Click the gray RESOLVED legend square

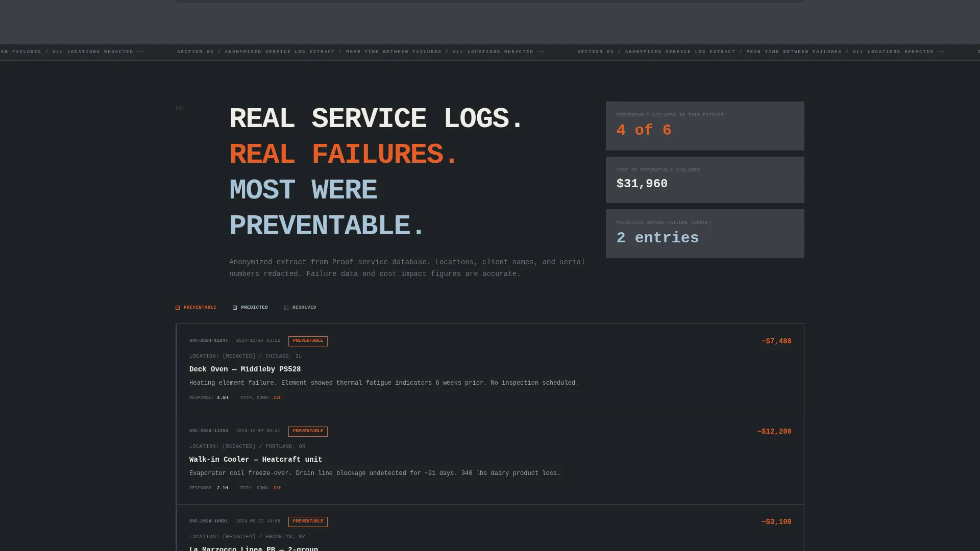coord(286,308)
